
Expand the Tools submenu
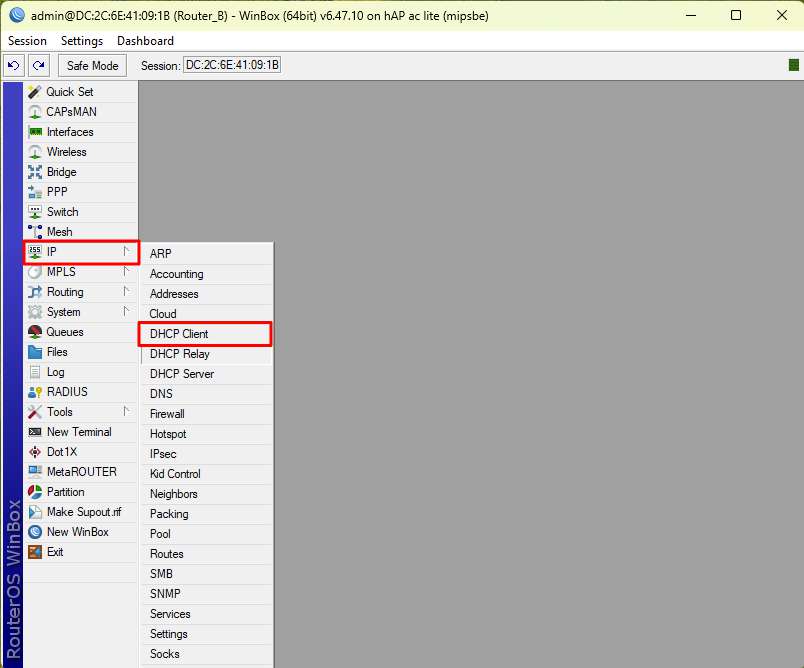[x=126, y=412]
